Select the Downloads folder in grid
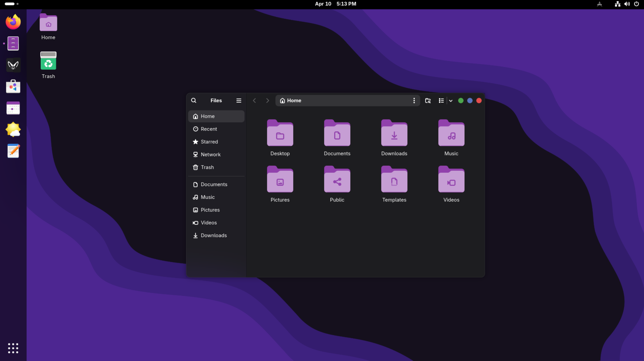Screen dimensions: 644x361 394,133
